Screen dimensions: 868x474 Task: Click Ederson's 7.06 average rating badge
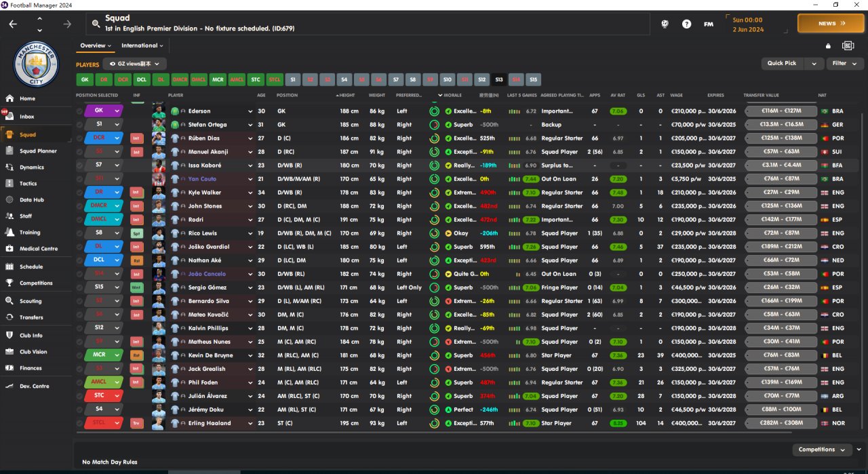click(x=618, y=111)
